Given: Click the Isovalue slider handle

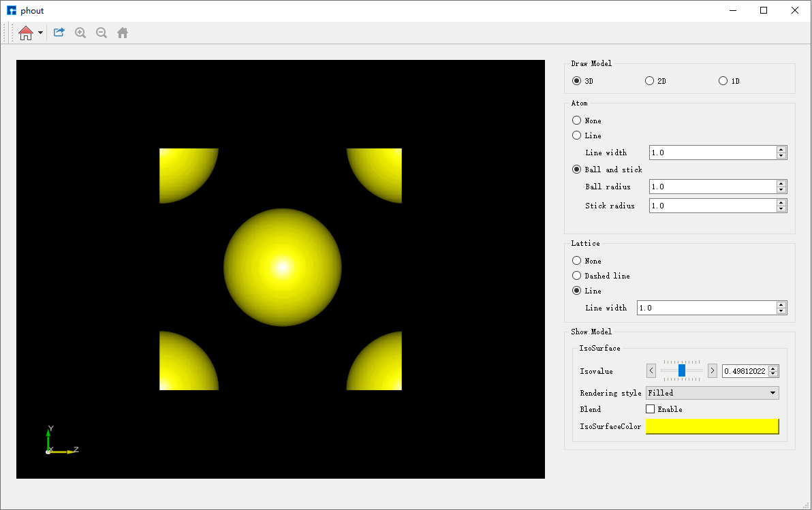Looking at the screenshot, I should click(681, 370).
